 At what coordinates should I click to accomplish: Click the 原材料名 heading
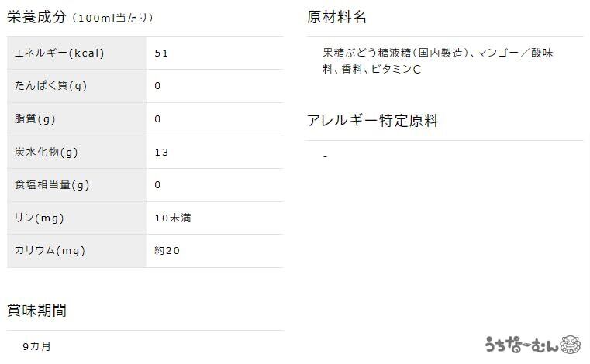pos(336,17)
